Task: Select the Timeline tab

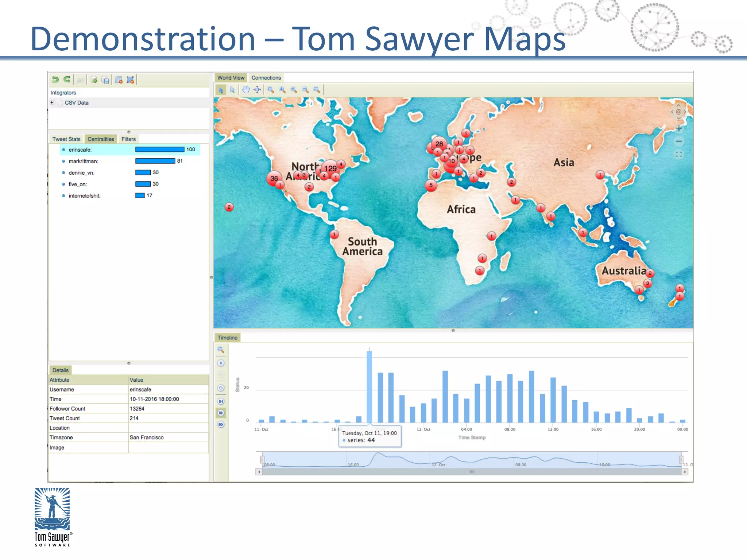Action: (227, 338)
